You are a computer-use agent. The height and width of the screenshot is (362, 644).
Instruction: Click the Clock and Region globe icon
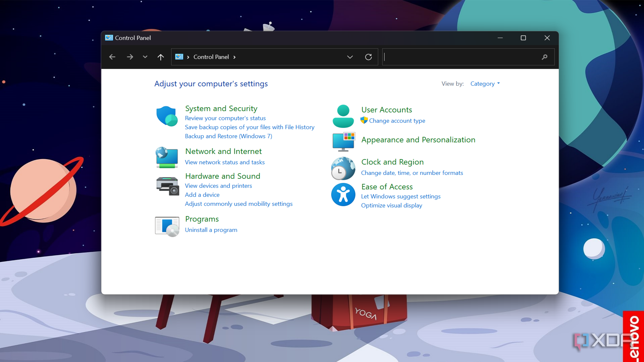[x=343, y=168]
